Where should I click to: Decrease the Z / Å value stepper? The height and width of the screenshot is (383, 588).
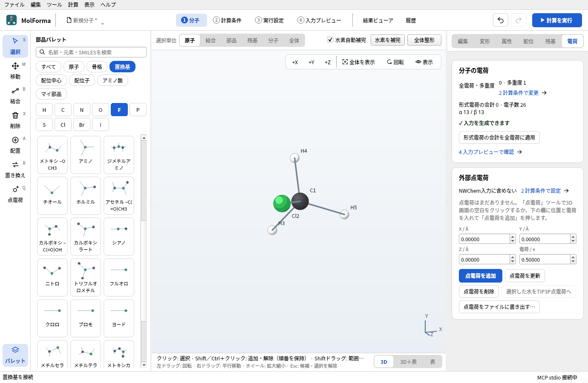pos(513,262)
